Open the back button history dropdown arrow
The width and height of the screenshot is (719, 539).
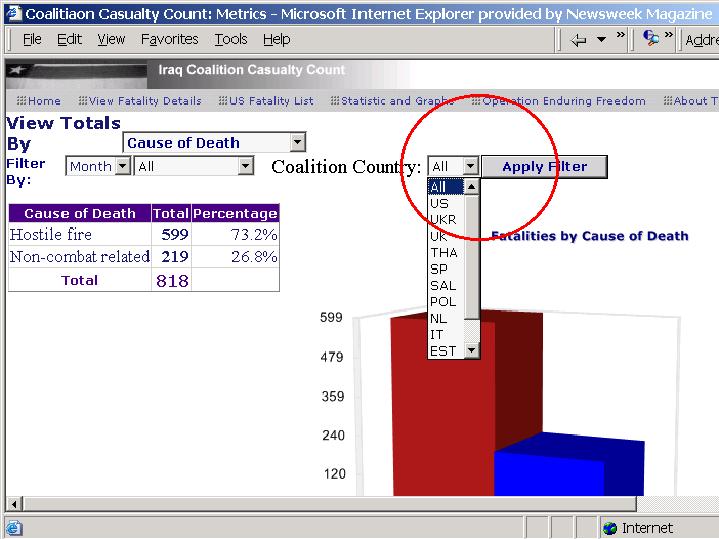[601, 40]
